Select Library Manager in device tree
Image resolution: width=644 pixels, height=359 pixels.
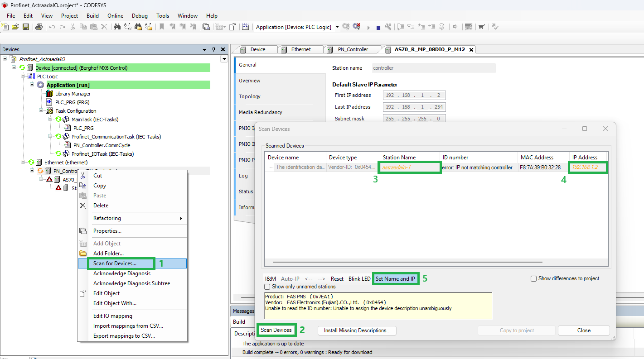coord(73,94)
